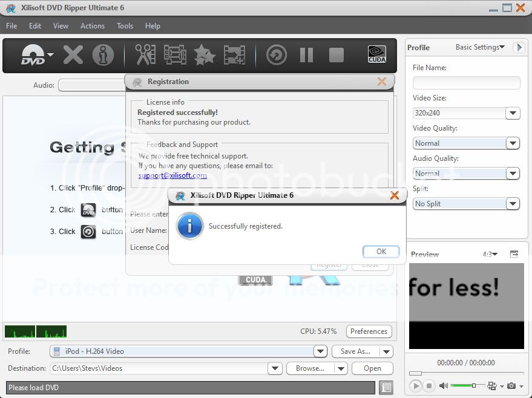Click the "Please load DVD" status text

click(x=33, y=388)
